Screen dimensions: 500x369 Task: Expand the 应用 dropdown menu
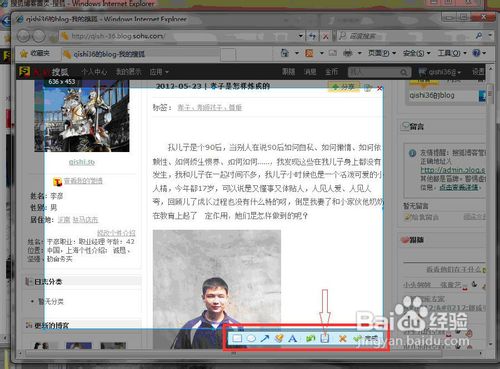pyautogui.click(x=159, y=72)
